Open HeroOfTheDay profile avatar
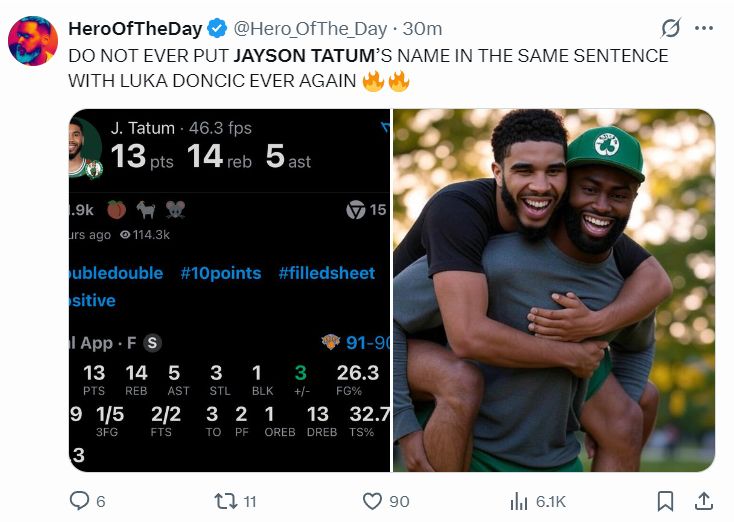This screenshot has height=522, width=734. tap(33, 41)
